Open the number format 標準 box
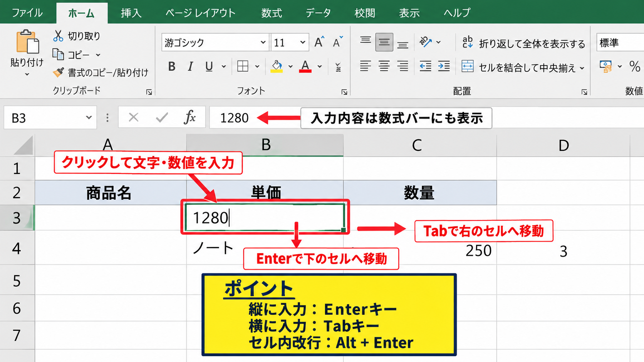Screen dimensions: 644x362 621,42
